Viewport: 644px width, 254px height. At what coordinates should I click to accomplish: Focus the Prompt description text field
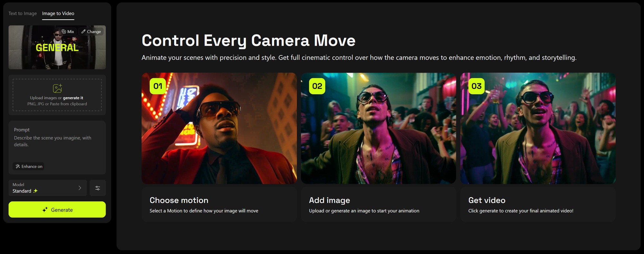click(x=57, y=141)
